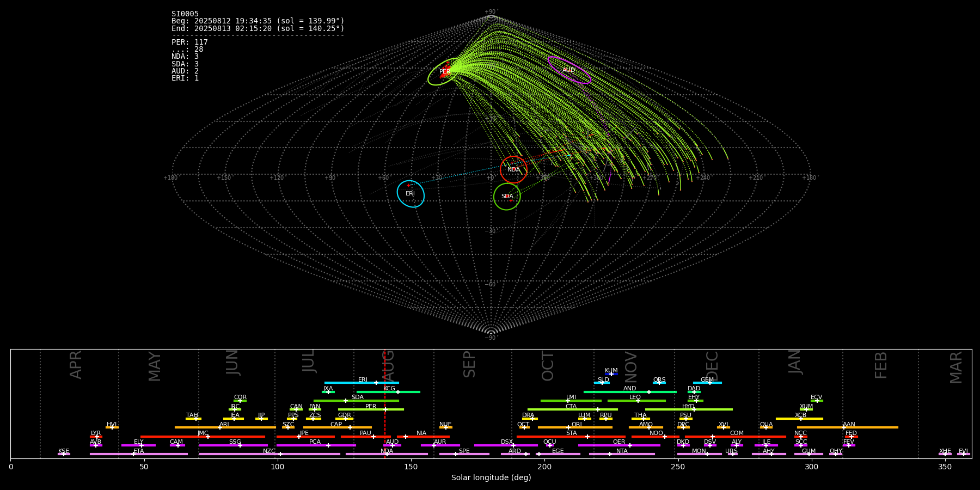Click the 'APR' month label in timeline
The image size is (980, 490).
pos(76,364)
